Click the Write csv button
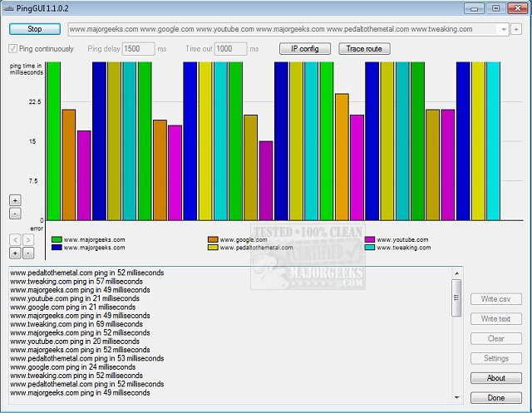Viewport: 532px width, 413px height. [x=495, y=299]
